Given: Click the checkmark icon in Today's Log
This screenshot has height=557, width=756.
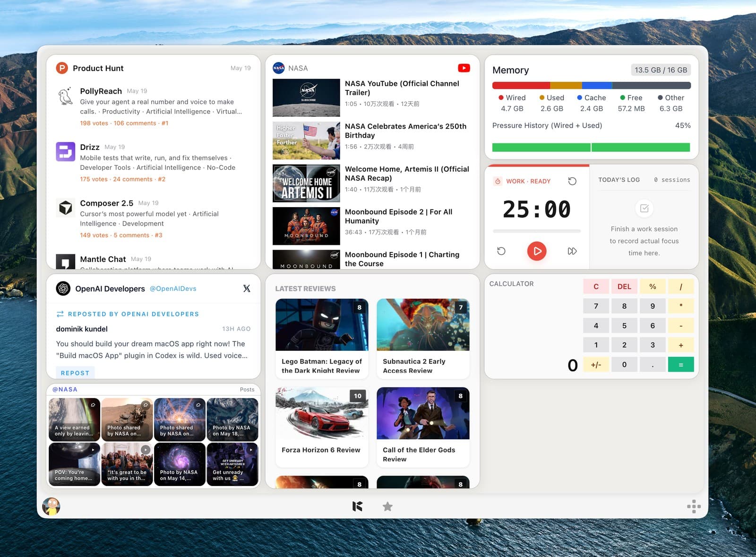Looking at the screenshot, I should tap(644, 208).
